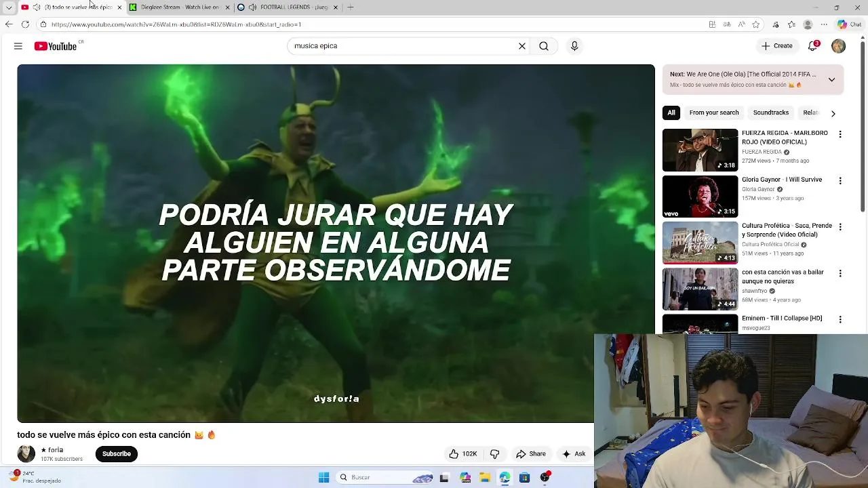Open Task View on the taskbar

(x=444, y=477)
